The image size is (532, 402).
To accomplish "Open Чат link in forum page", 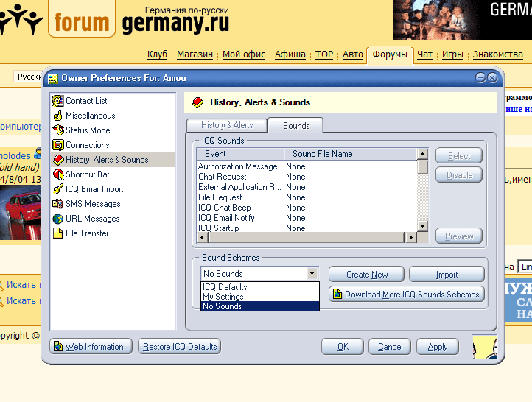I will click(424, 54).
